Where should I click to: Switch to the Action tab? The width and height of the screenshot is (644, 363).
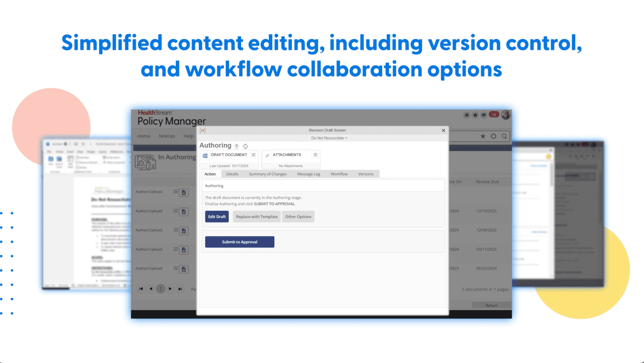pos(210,174)
